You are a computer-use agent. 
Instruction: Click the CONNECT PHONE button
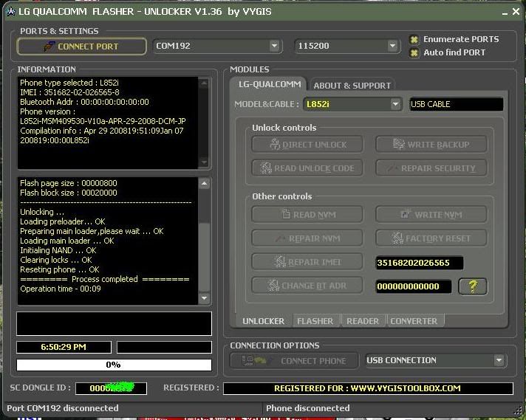click(294, 361)
